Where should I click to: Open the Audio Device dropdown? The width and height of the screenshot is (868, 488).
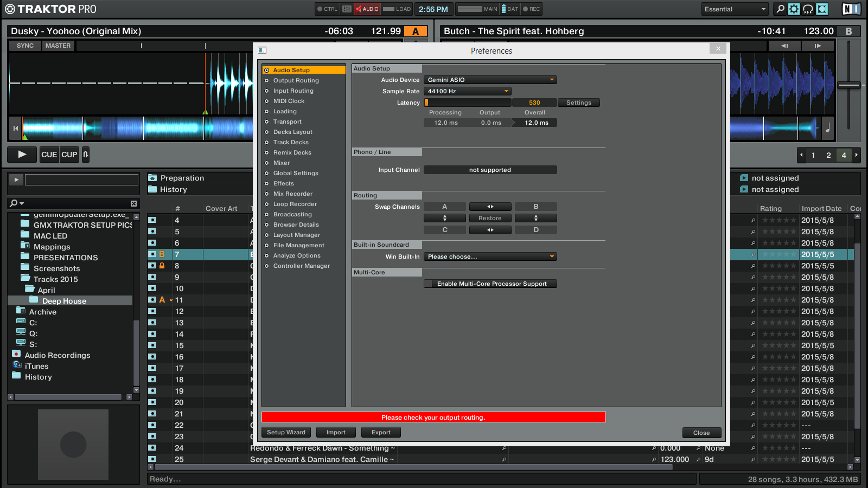pos(490,80)
